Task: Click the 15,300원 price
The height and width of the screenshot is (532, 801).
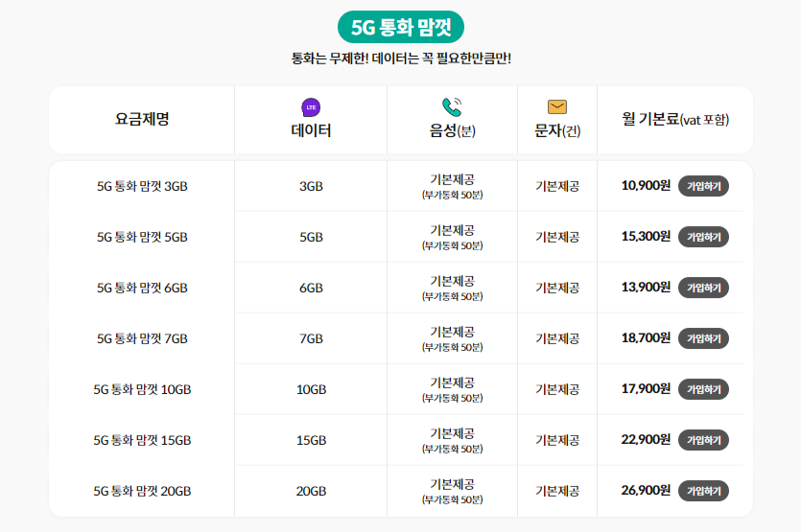Action: (646, 236)
